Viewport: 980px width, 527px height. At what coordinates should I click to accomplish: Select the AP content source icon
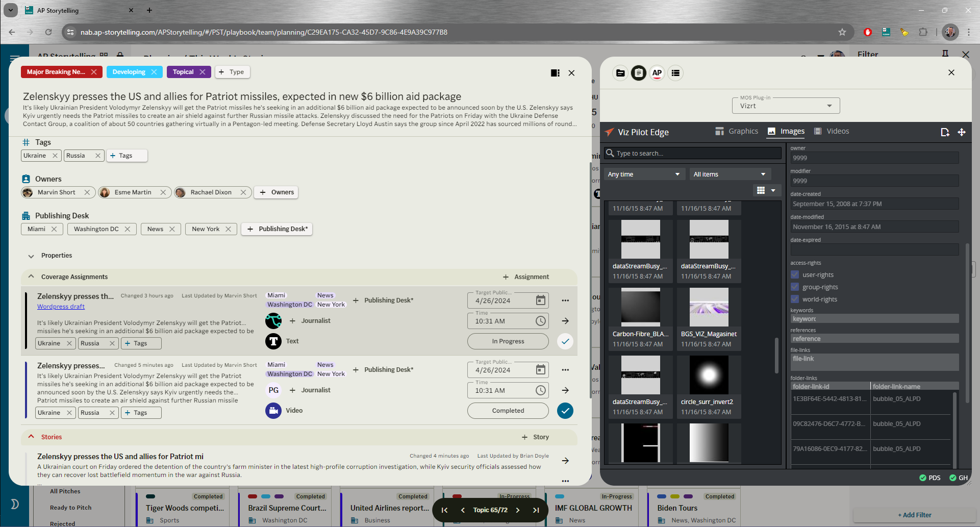point(657,73)
